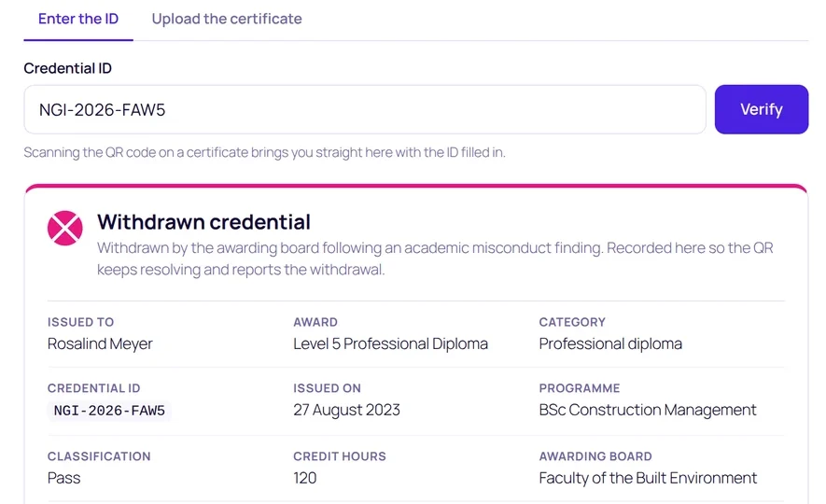Select the classification value Pass
Viewport: 826px width, 504px height.
tap(63, 478)
